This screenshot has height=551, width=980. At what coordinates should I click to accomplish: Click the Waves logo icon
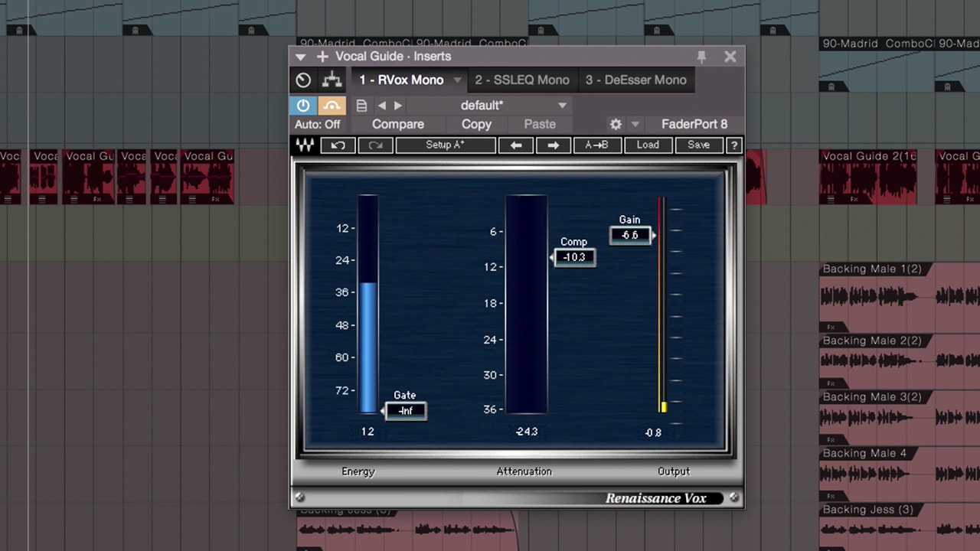305,145
